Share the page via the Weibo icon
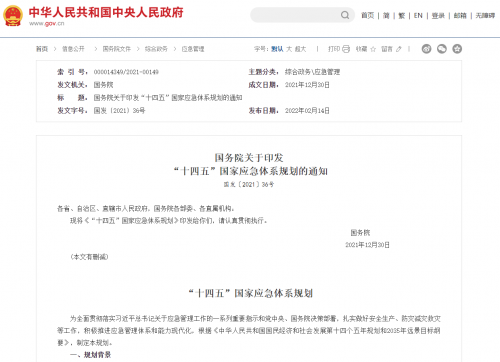 (x=426, y=49)
